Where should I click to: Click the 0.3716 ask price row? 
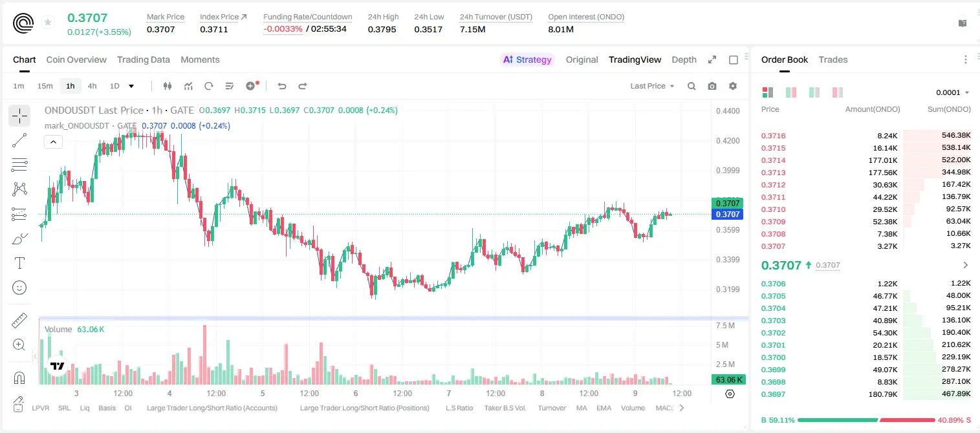(x=866, y=136)
